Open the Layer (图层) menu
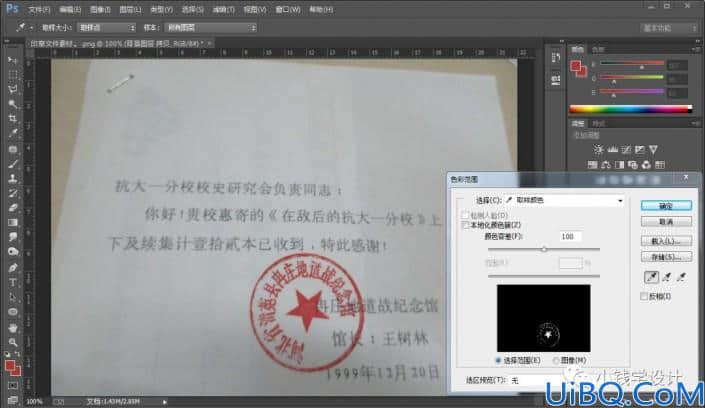 click(x=130, y=9)
